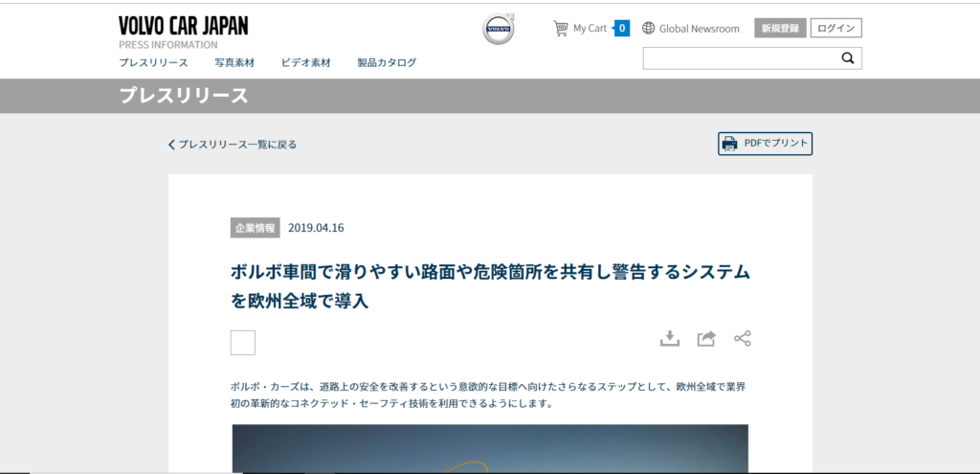The width and height of the screenshot is (980, 474).
Task: Open the shopping cart icon
Action: [x=561, y=28]
